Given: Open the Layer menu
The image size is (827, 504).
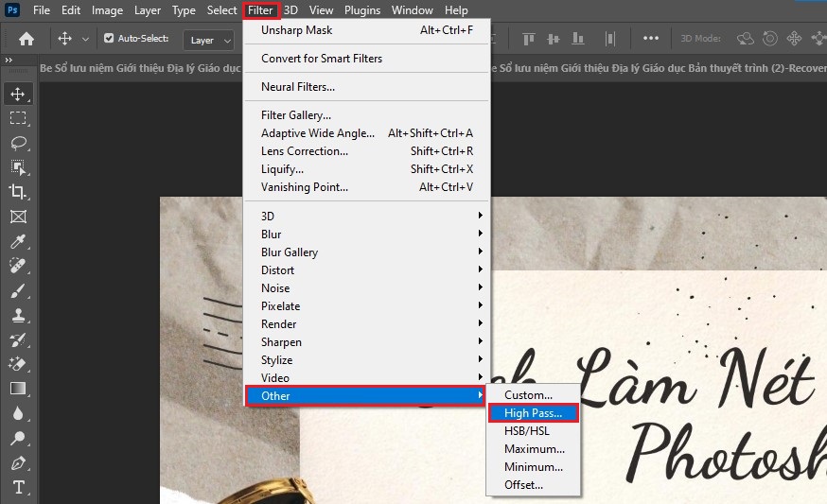Looking at the screenshot, I should tap(148, 10).
